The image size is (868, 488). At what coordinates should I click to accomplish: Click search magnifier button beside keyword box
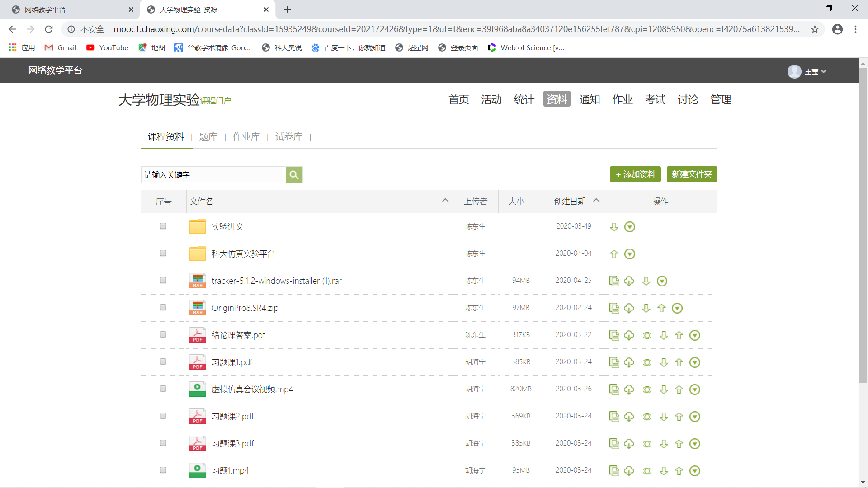pos(294,175)
